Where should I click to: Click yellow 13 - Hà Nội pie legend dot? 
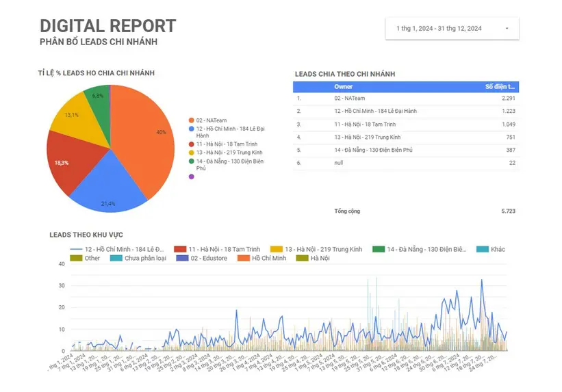(x=192, y=153)
